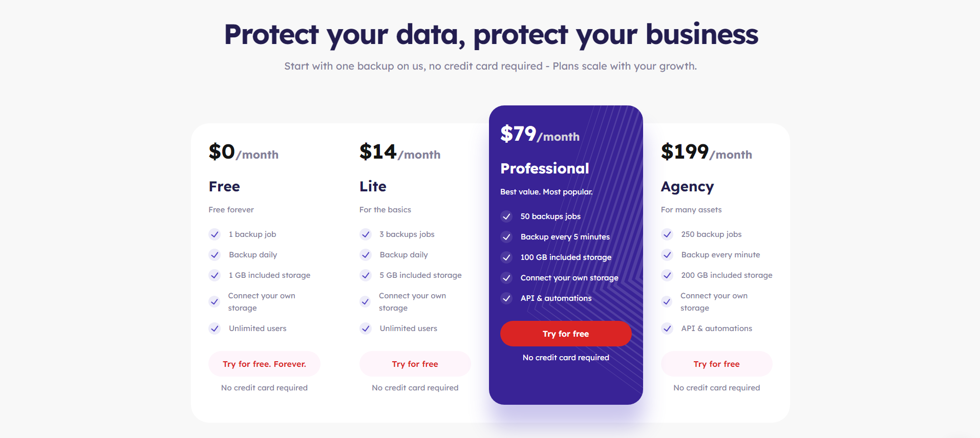Click the checkmark icon beside "1 backup job"
980x438 pixels.
point(215,234)
